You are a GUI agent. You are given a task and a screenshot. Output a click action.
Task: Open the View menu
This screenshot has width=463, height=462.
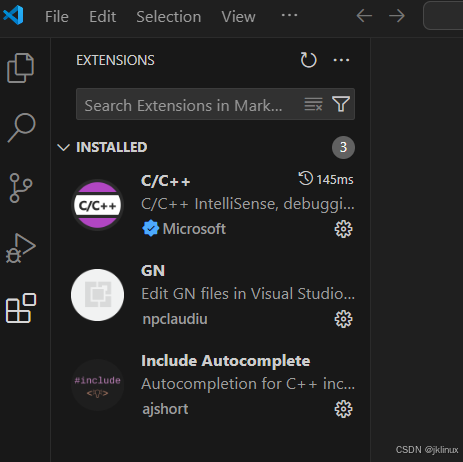[x=238, y=17]
